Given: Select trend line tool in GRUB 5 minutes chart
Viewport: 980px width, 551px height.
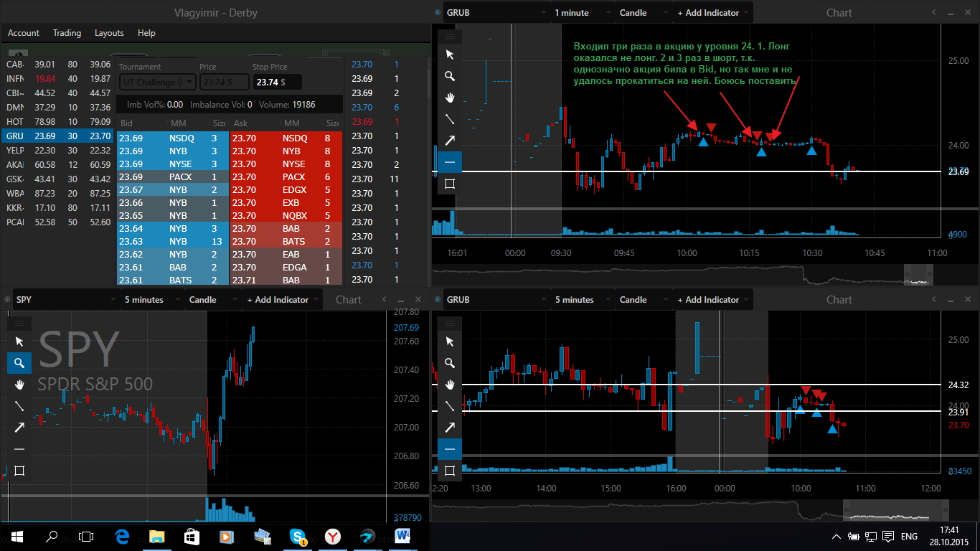Looking at the screenshot, I should click(x=450, y=406).
